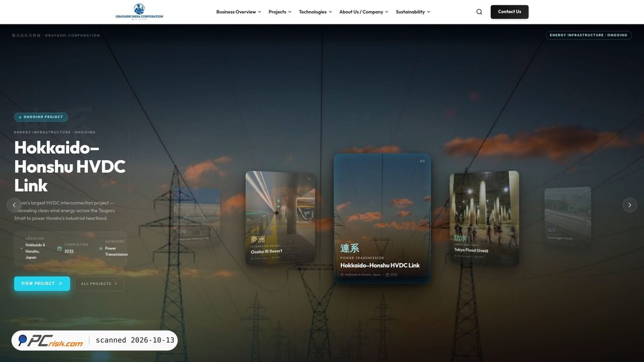Expand the Business Overview menu
644x362 pixels.
point(239,12)
